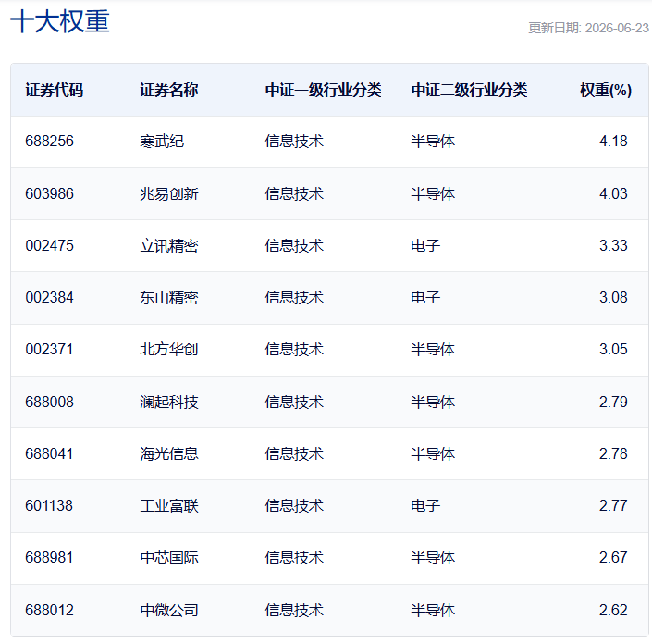Click 信息技术 in the 澜起科技 row
652x644 pixels.
[294, 402]
